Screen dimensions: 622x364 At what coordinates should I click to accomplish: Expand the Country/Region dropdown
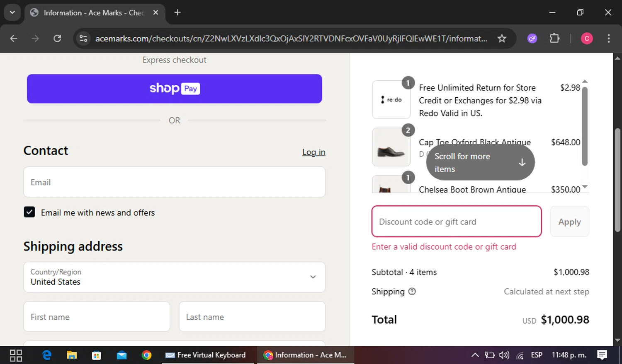click(x=174, y=277)
